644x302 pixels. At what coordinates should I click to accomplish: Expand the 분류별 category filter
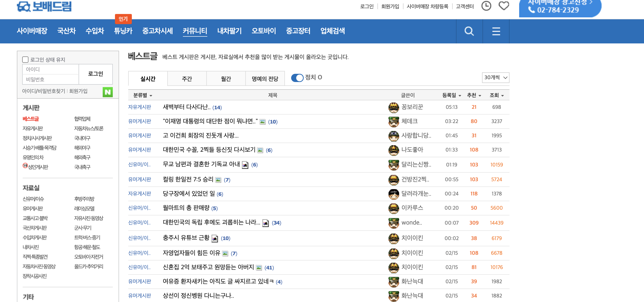(x=143, y=95)
